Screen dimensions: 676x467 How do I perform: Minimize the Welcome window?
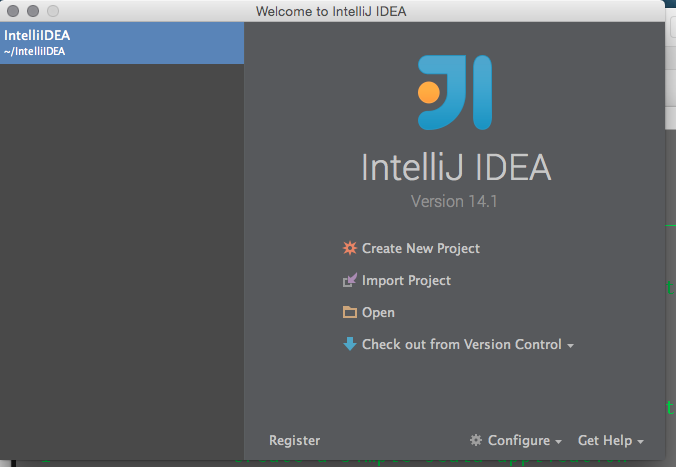[33, 11]
